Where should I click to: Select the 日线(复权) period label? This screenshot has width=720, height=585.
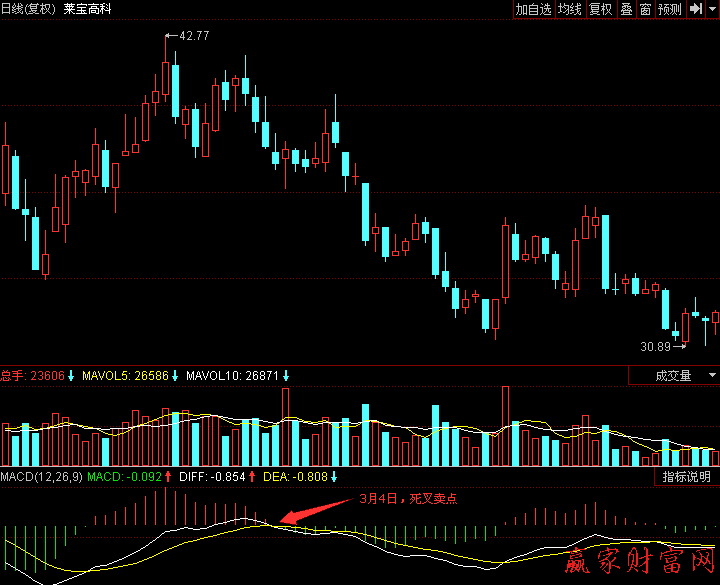pyautogui.click(x=28, y=9)
